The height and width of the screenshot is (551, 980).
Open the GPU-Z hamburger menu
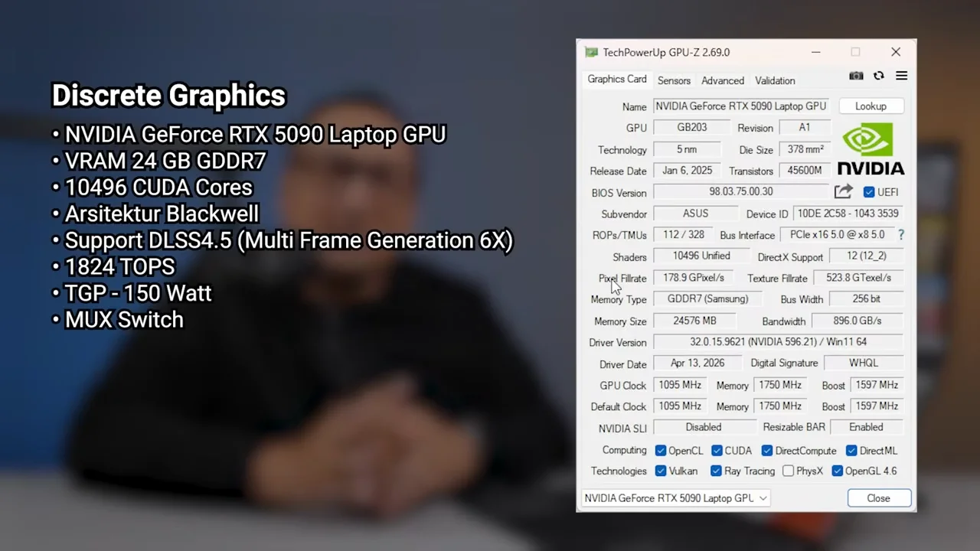[x=901, y=76]
